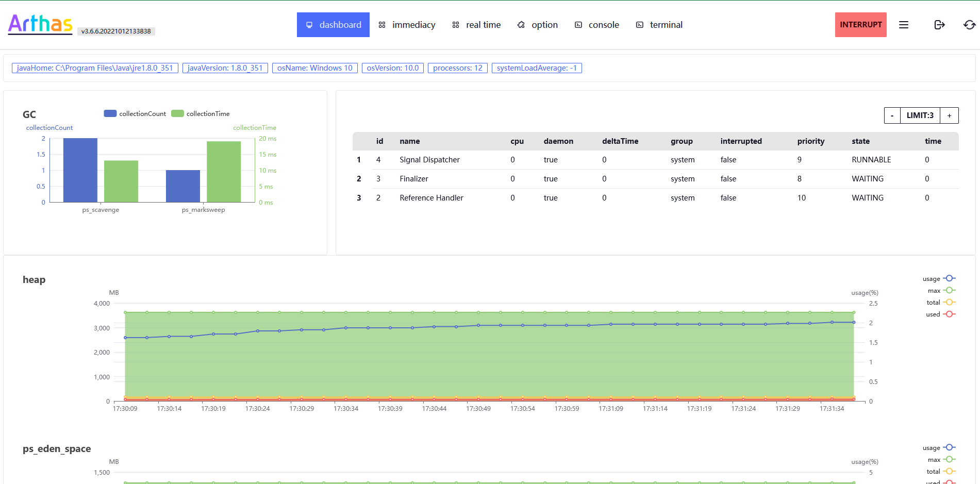Switch to the terminal tab
Viewport: 980px width, 484px height.
(659, 25)
